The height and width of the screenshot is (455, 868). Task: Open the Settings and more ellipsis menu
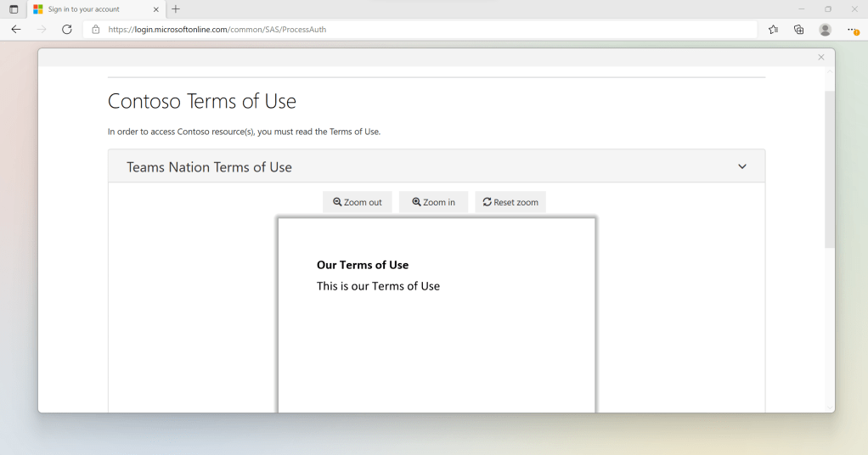[x=852, y=30]
